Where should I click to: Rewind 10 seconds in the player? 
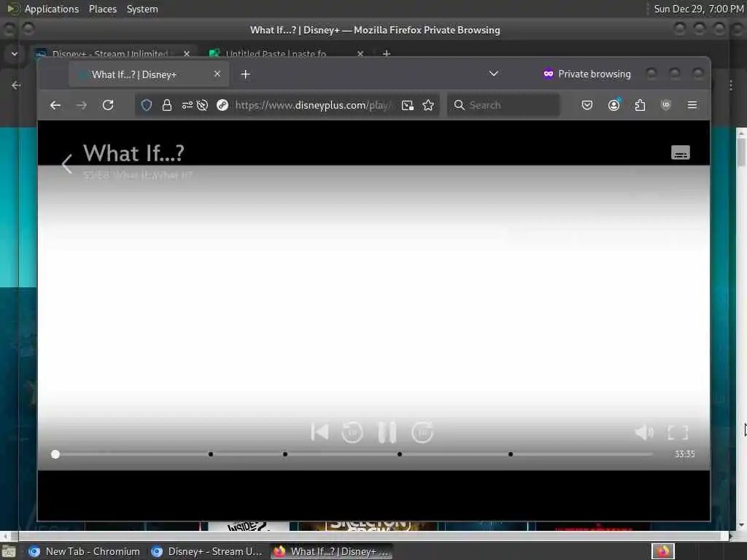[352, 432]
